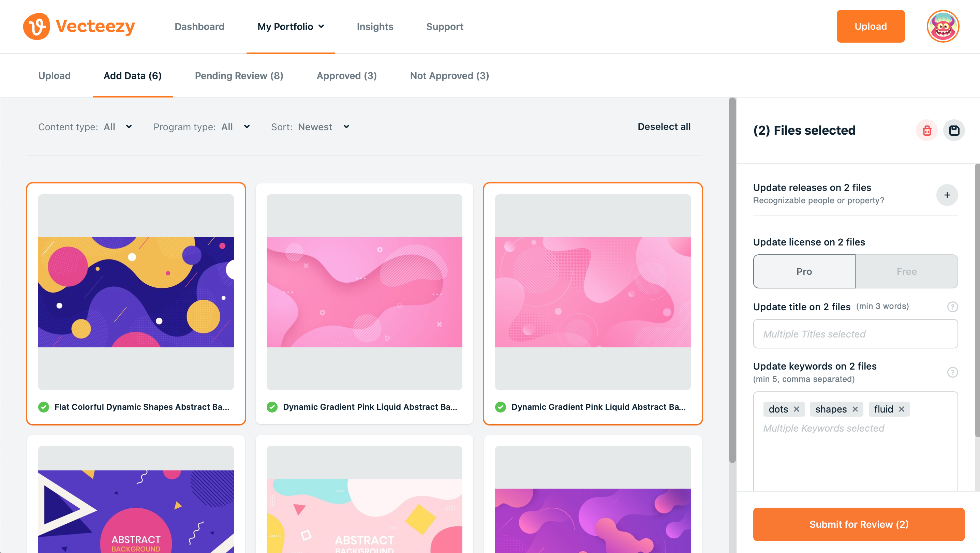The width and height of the screenshot is (980, 553).
Task: Select the unselected middle Pink Liquid thumbnail
Action: coord(365,292)
